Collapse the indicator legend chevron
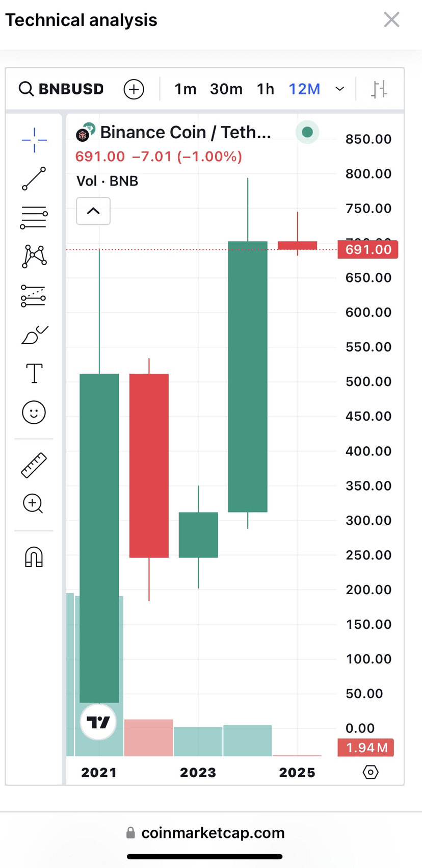 click(x=93, y=211)
